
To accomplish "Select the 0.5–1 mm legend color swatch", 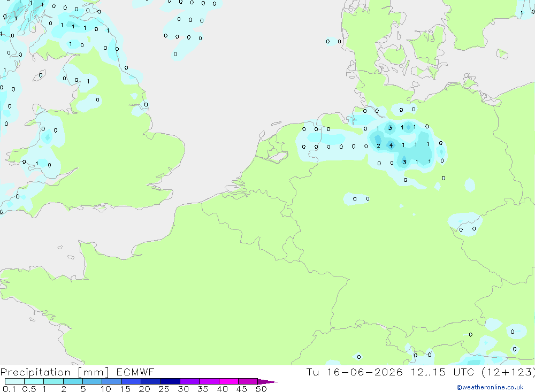I will coord(34,381).
